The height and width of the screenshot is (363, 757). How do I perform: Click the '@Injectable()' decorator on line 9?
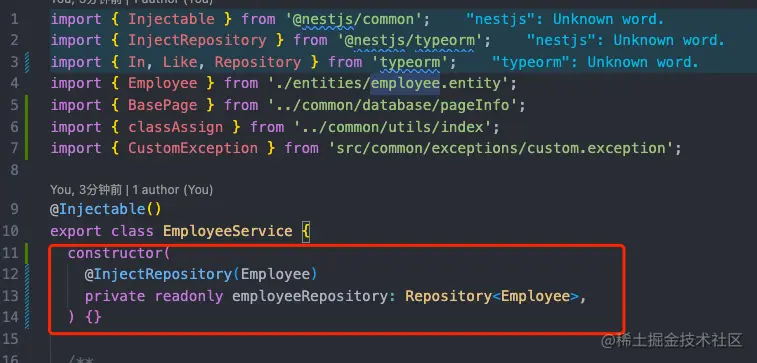[x=106, y=209]
